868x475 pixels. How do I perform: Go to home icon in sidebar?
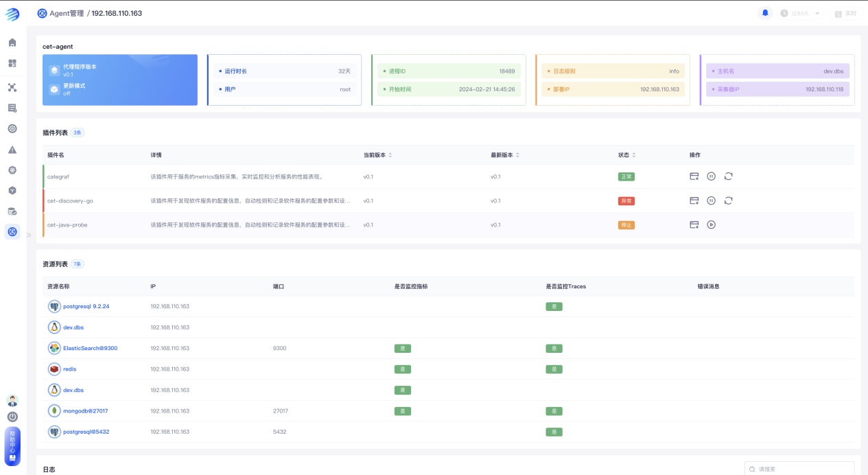(12, 43)
